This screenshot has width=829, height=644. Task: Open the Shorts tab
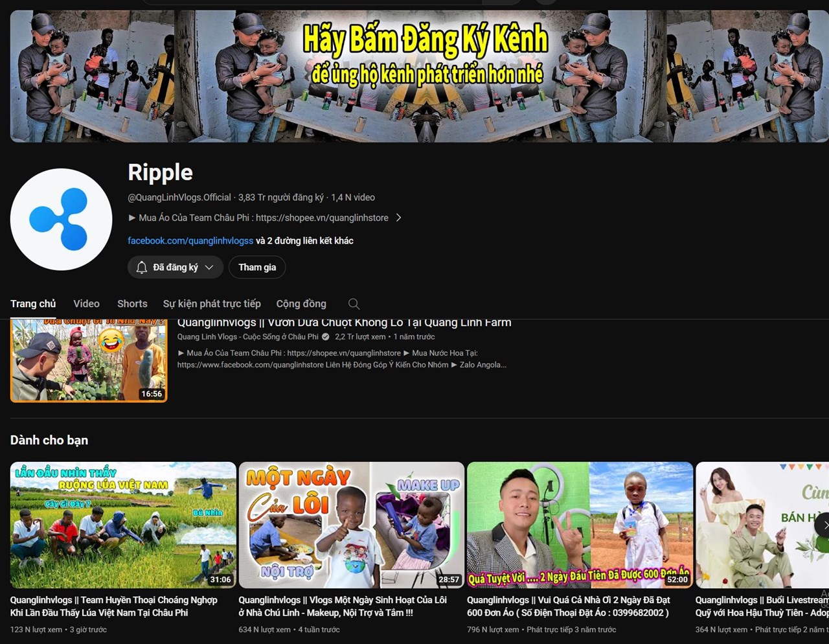[132, 303]
